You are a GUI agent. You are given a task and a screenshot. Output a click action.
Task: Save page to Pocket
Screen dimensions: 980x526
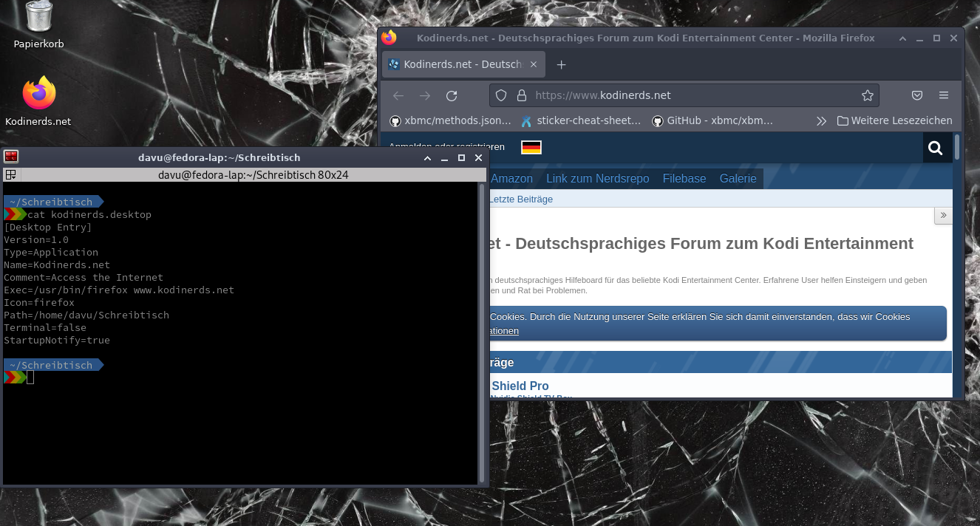point(917,95)
